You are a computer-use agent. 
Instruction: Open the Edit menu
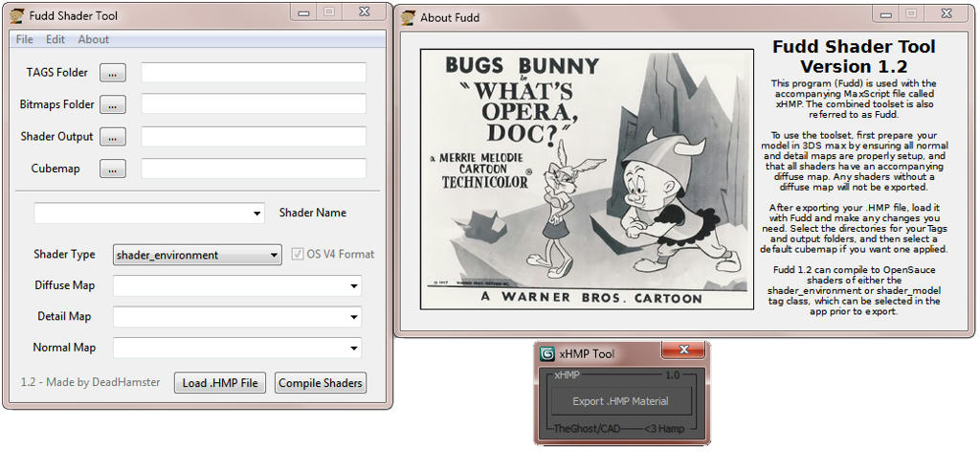coord(56,39)
